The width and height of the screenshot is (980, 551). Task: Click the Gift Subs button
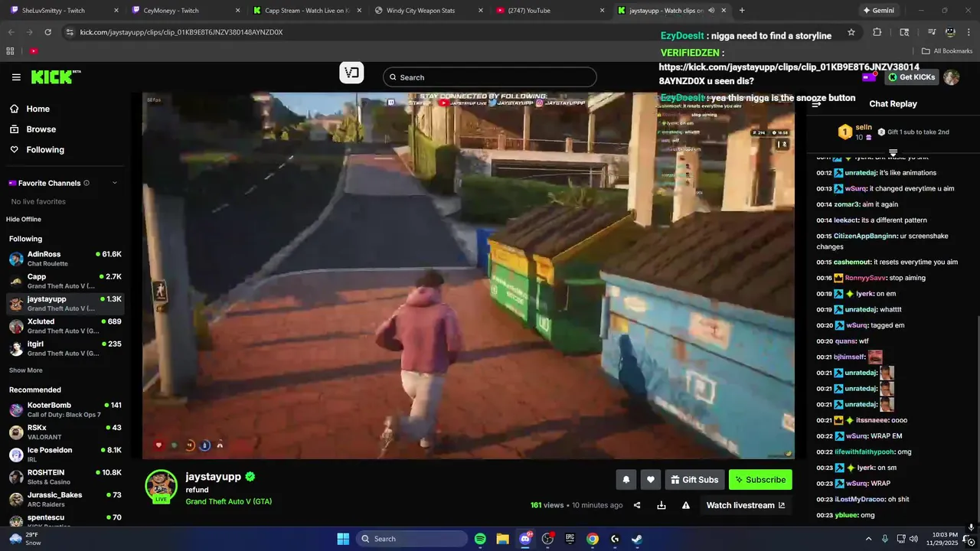[694, 480]
